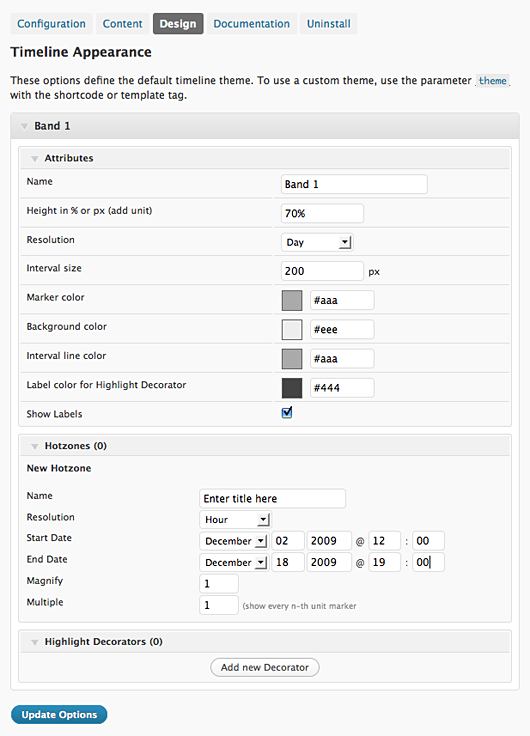Open the Attributes Resolution Day dropdown
Screen dimensions: 530x736
tap(317, 242)
